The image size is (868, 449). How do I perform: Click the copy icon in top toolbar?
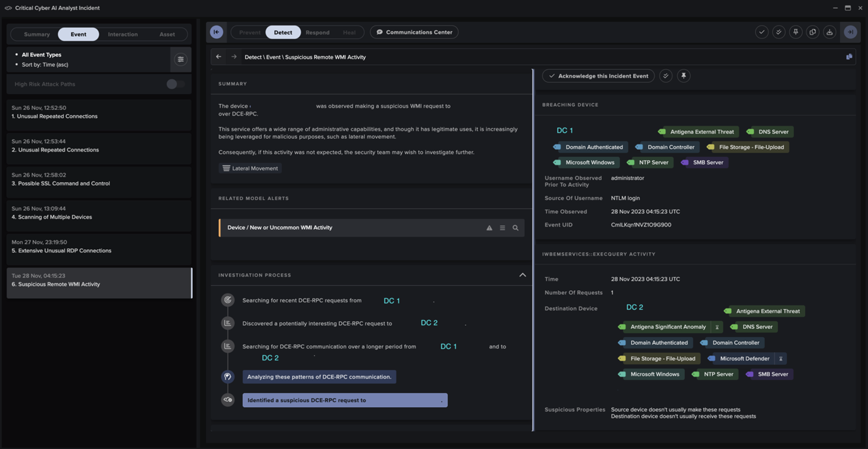click(x=813, y=32)
